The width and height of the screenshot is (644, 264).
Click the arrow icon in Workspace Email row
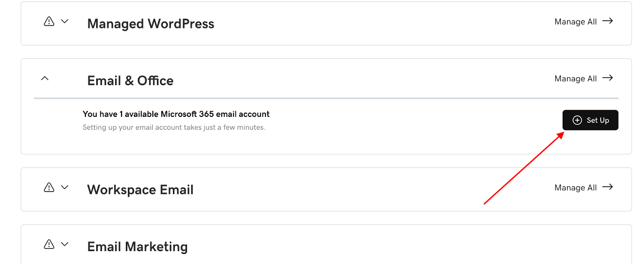(x=607, y=187)
